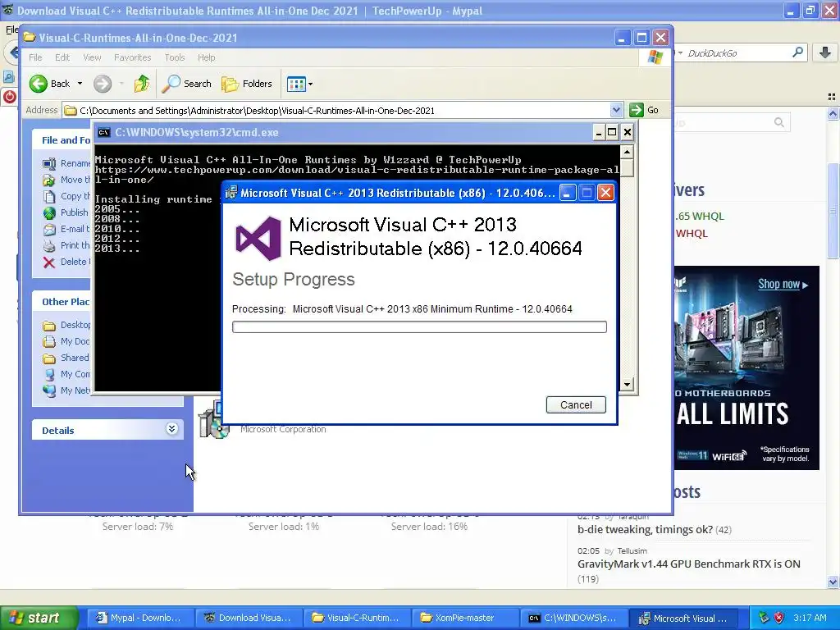Click Windows Start button
This screenshot has height=630, width=840.
click(x=39, y=618)
